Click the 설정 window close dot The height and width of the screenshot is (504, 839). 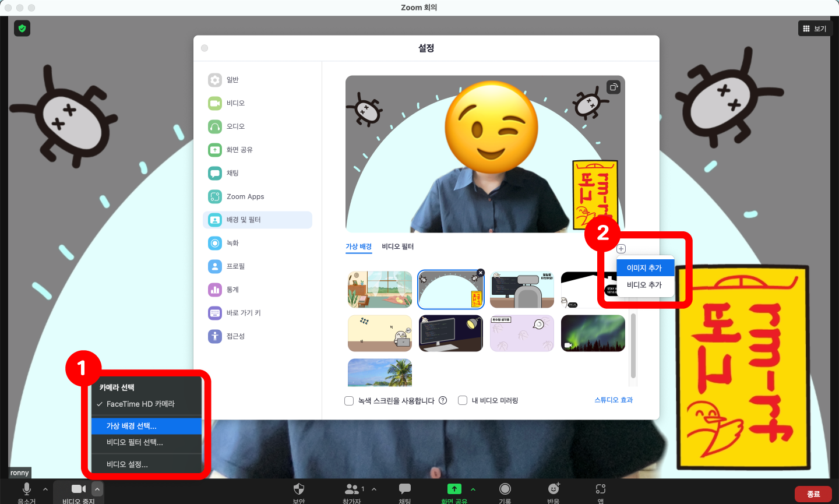tap(205, 48)
